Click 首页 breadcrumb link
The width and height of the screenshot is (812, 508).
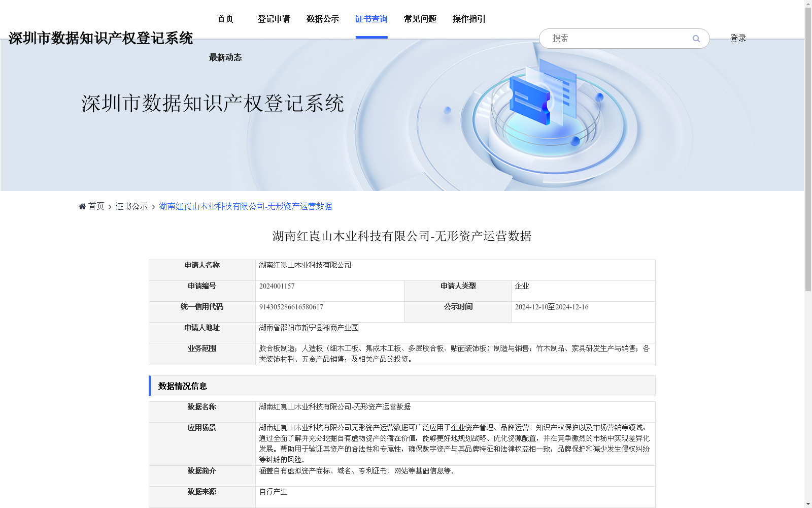pos(96,206)
